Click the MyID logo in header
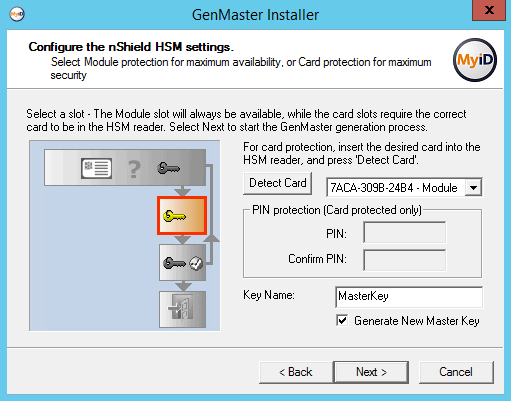Image resolution: width=511 pixels, height=401 pixels. coord(475,60)
